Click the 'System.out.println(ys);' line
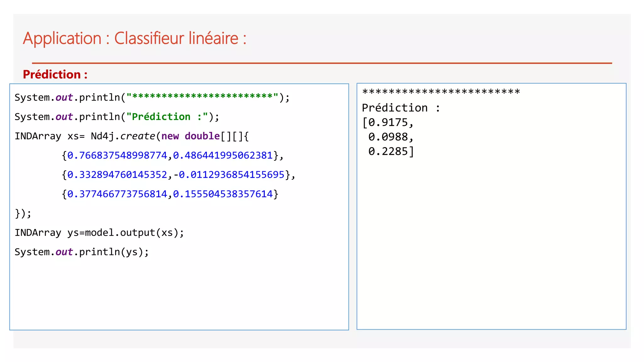Image resolution: width=644 pixels, height=362 pixels. click(81, 252)
